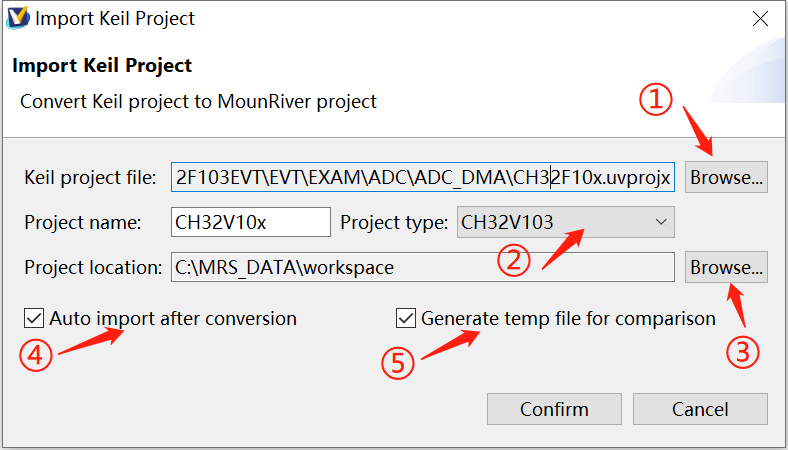Click the circled number 5 annotation
The width and height of the screenshot is (788, 450).
tap(397, 363)
